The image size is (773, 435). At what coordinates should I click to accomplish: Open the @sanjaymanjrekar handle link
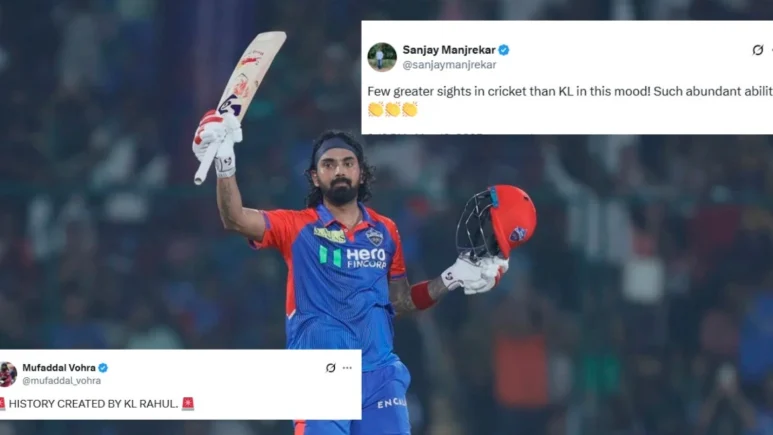(449, 65)
